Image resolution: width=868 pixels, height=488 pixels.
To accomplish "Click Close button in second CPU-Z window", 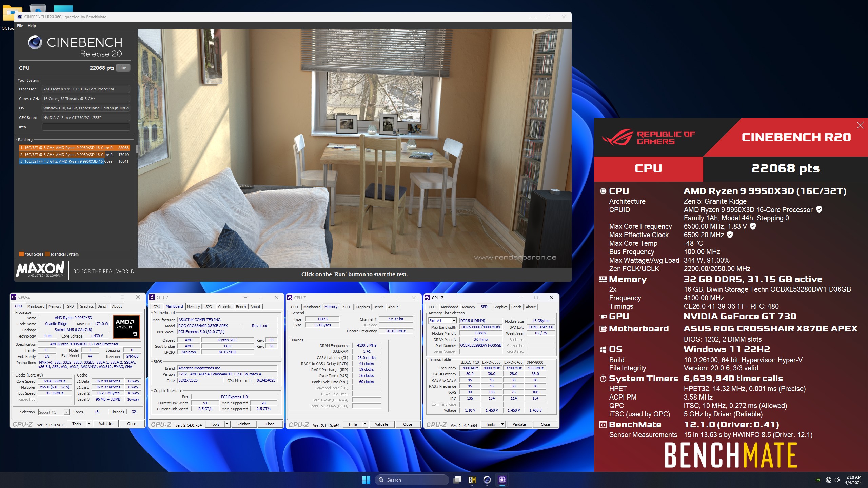I will click(270, 424).
